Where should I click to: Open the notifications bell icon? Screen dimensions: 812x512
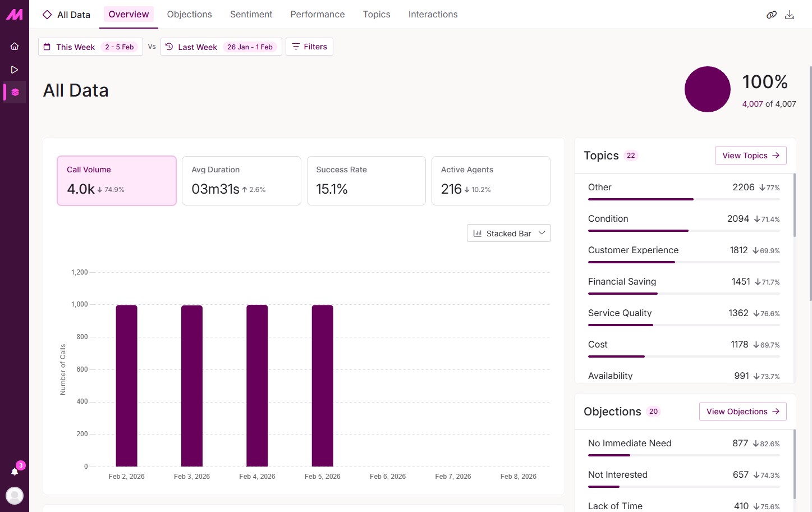[15, 472]
